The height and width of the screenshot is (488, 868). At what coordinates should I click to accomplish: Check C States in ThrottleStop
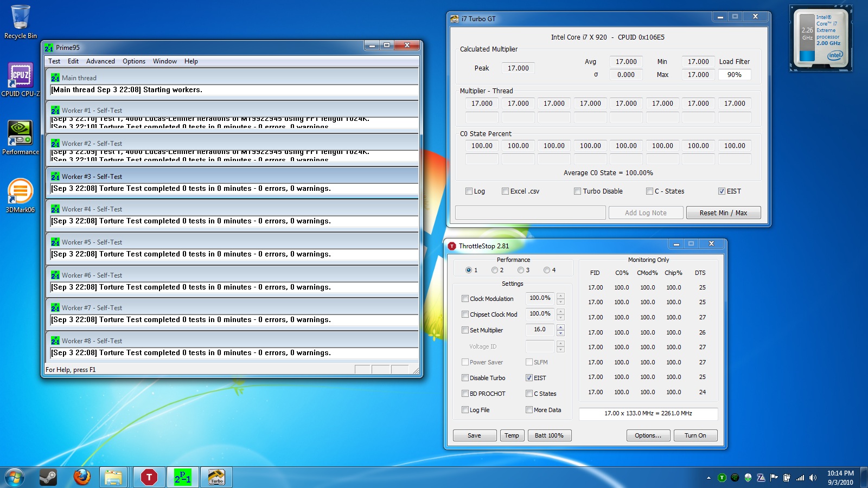tap(529, 393)
